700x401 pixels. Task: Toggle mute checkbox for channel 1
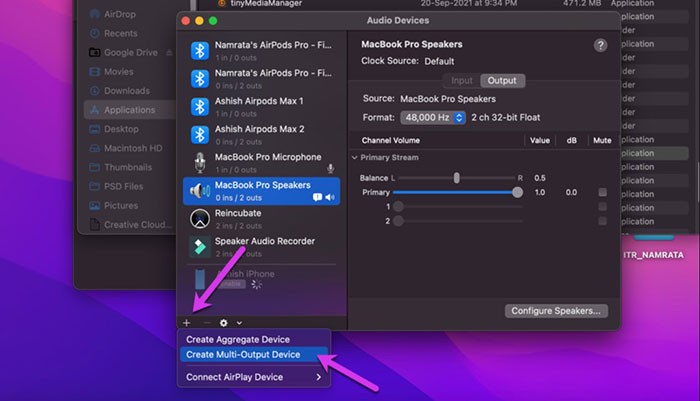tap(602, 207)
